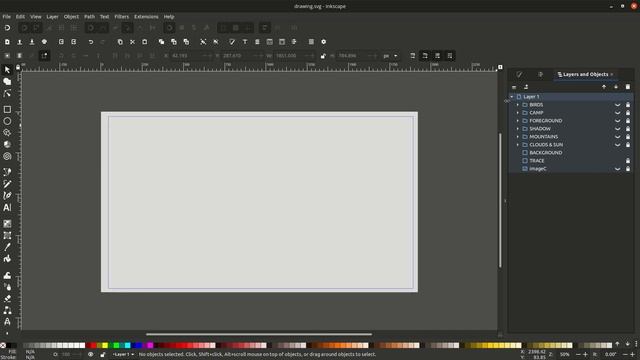Click the Paste icon in toolbar
The image size is (640, 360).
[x=144, y=42]
